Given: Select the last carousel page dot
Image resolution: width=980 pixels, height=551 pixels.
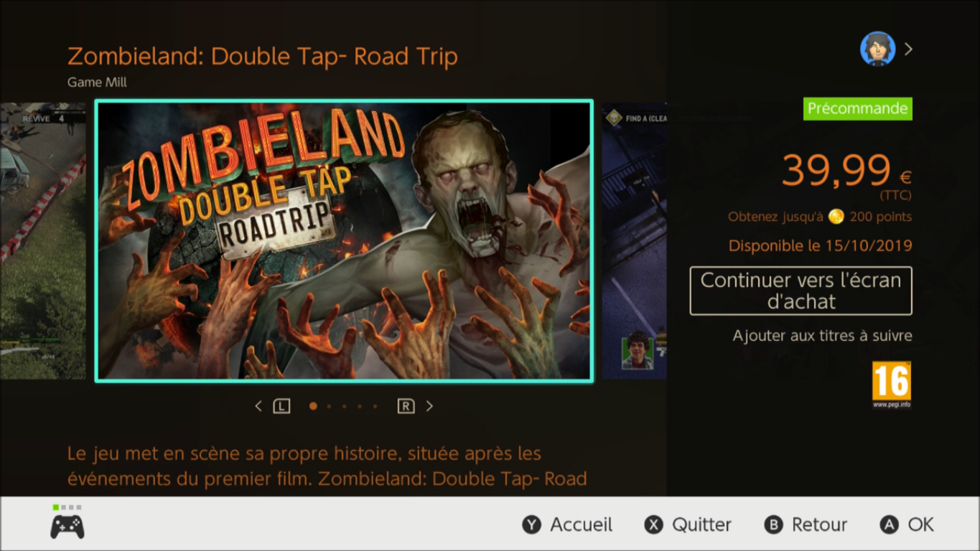Looking at the screenshot, I should pos(375,406).
